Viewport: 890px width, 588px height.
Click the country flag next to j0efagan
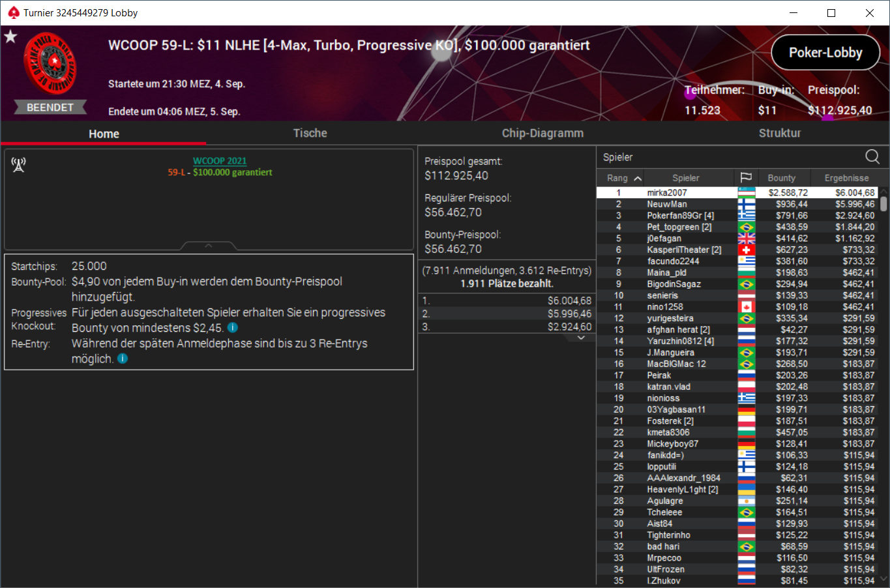(747, 239)
